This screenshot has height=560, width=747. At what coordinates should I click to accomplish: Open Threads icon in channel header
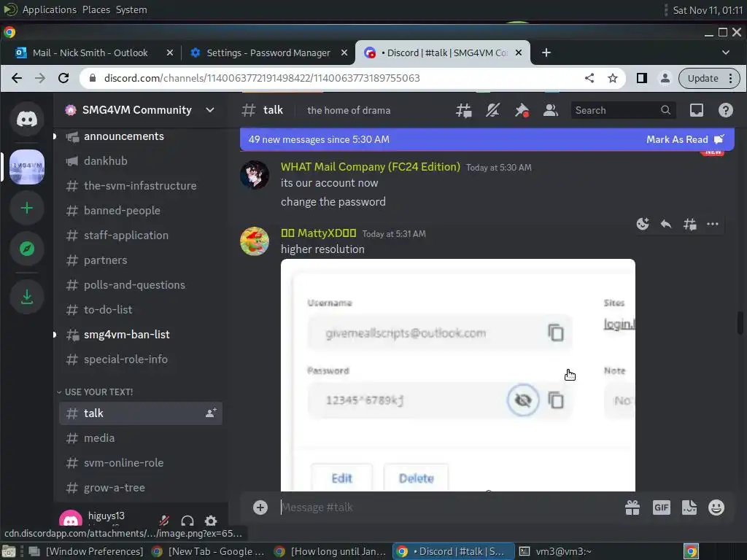(463, 111)
